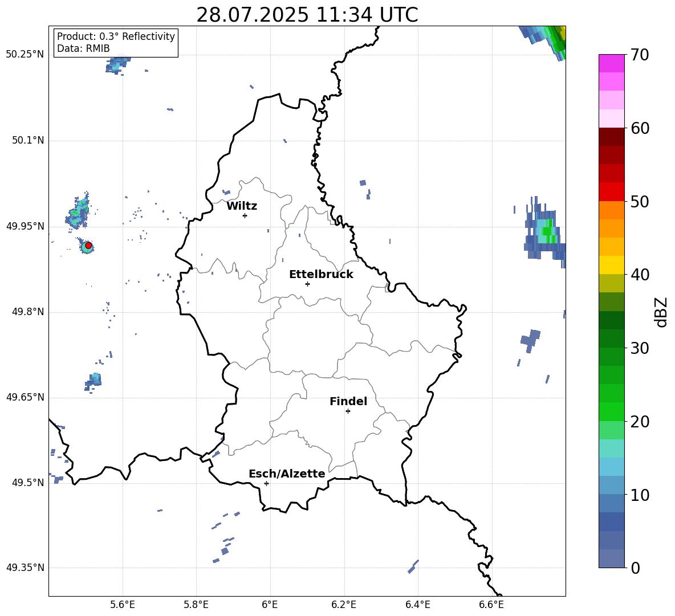The height and width of the screenshot is (616, 675).
Task: Click the title 28.07.2025 11:34 UTC
Action: tap(307, 15)
